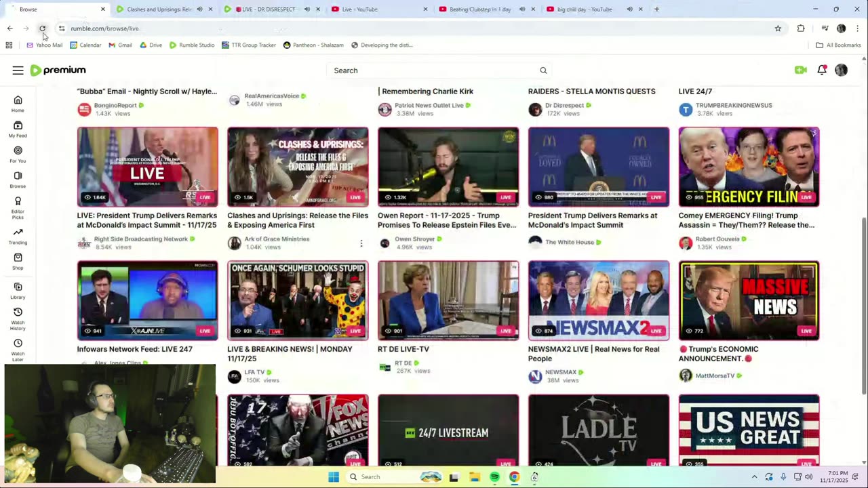Open the Rumble user avatar menu

coord(841,70)
